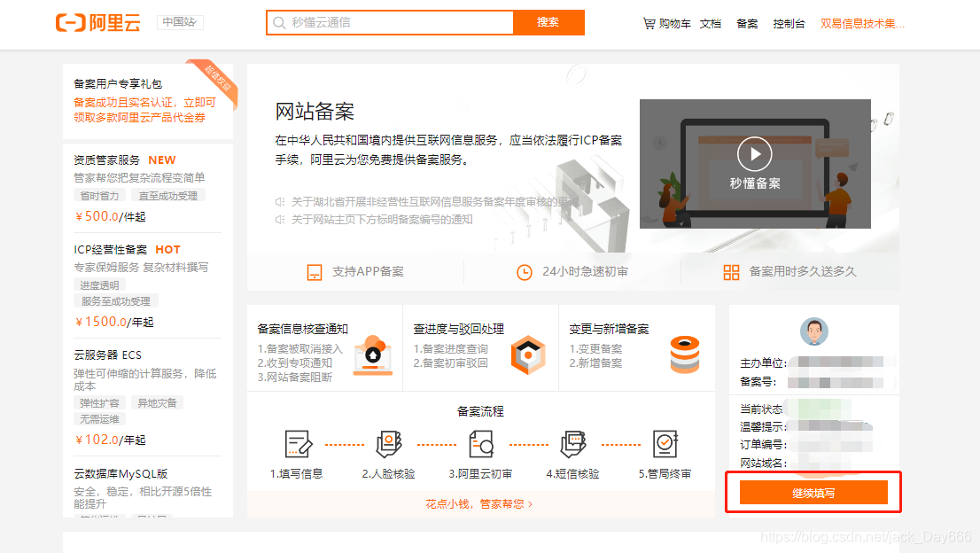Click the 短信核验 step icon
The height and width of the screenshot is (553, 980).
point(573,444)
